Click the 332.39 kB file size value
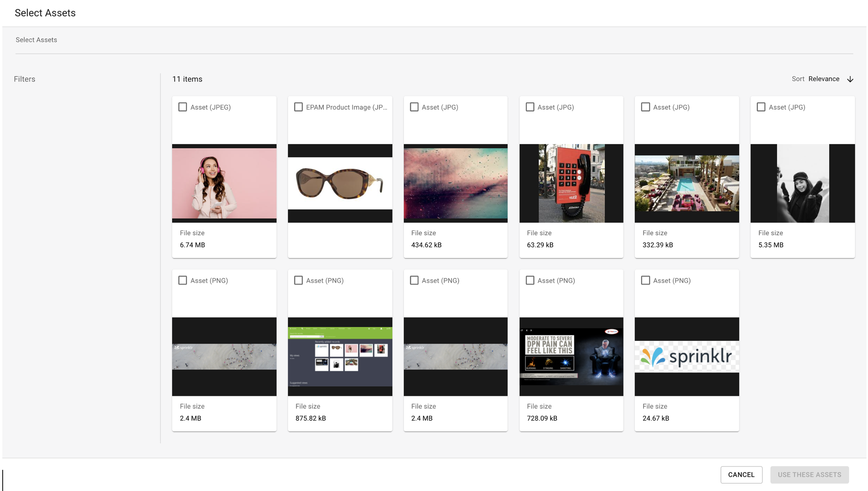 click(x=657, y=245)
